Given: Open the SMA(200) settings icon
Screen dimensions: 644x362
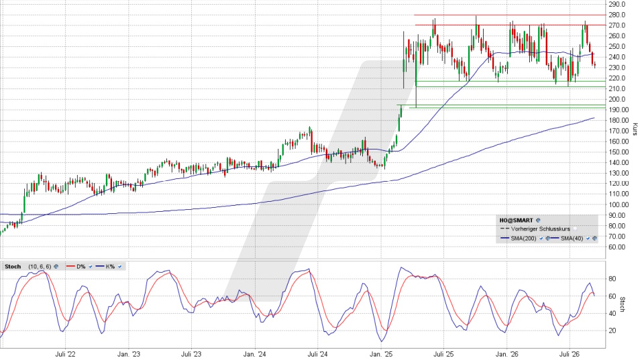Looking at the screenshot, I should 547,239.
